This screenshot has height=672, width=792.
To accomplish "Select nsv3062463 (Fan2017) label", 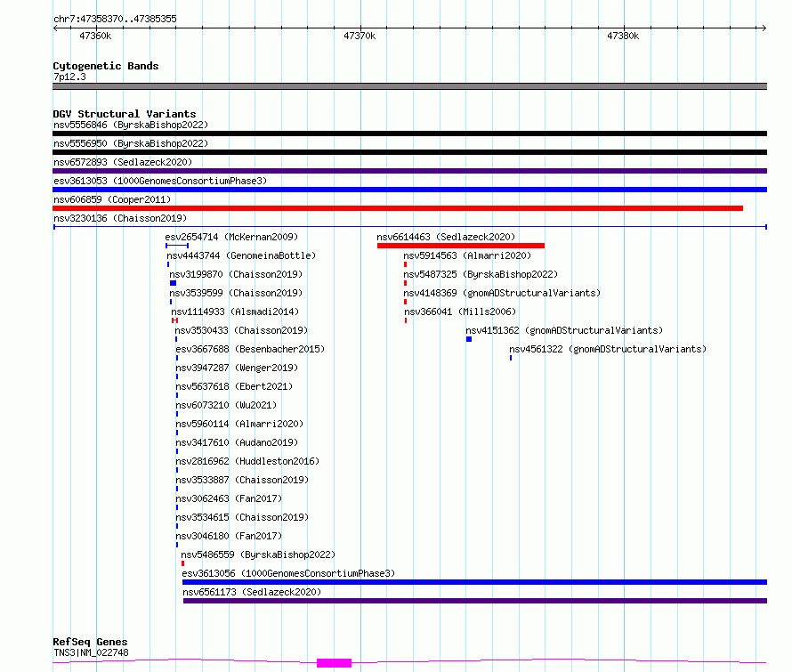I will (x=229, y=498).
